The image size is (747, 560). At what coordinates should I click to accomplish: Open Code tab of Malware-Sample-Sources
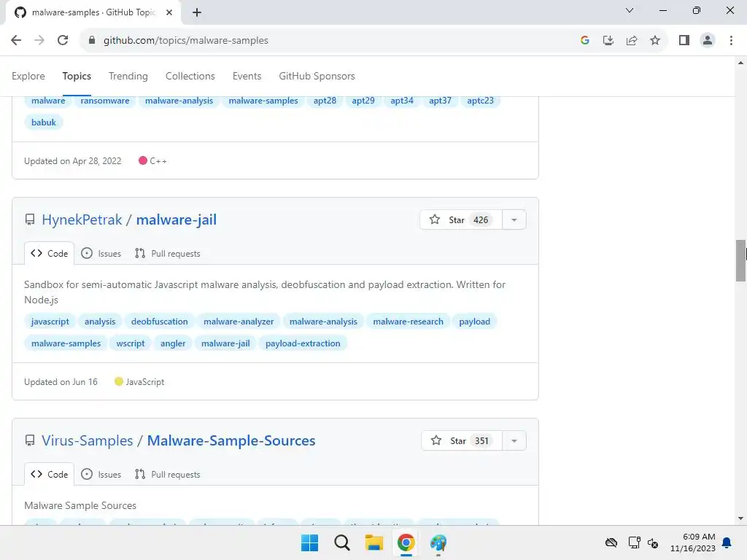49,474
